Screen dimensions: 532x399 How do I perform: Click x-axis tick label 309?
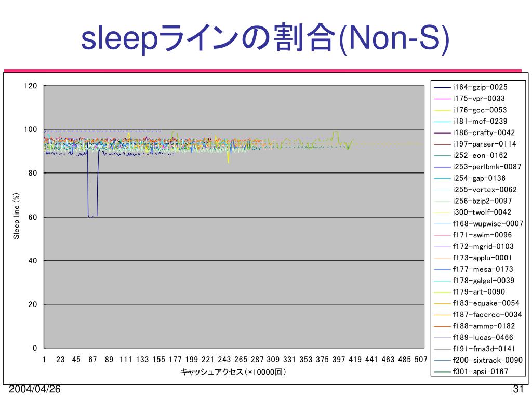coord(273,360)
